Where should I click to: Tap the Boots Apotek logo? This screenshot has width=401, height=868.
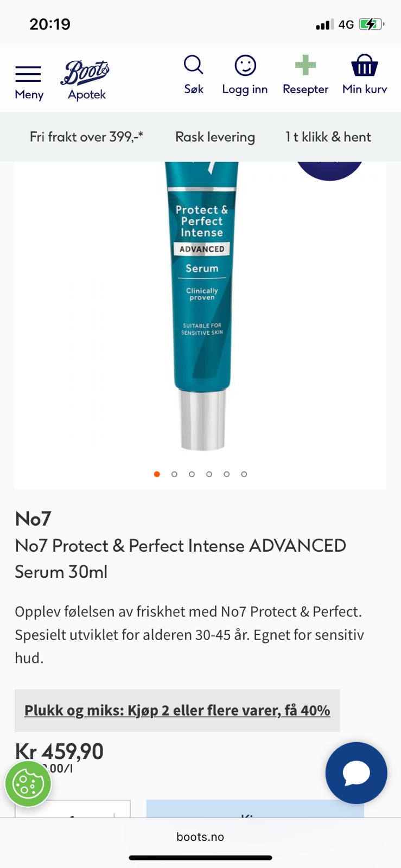point(85,80)
